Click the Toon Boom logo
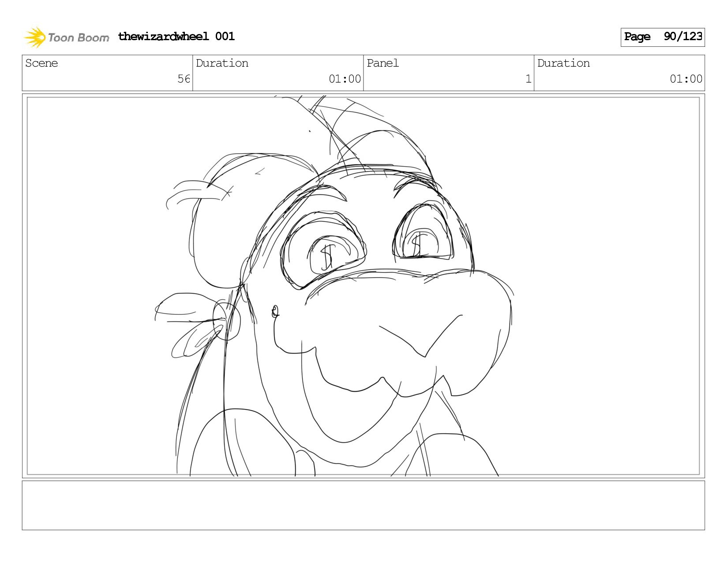 pos(66,37)
